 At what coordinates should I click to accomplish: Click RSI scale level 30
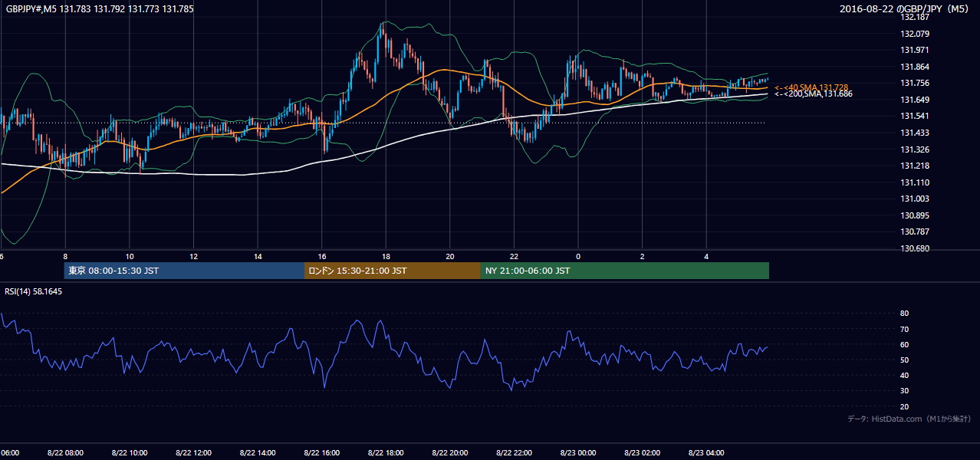click(x=905, y=391)
